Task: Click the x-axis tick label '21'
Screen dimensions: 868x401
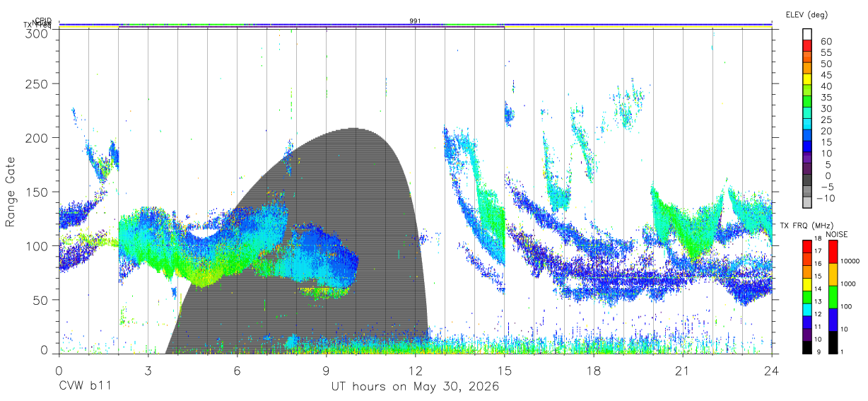Action: click(x=683, y=370)
